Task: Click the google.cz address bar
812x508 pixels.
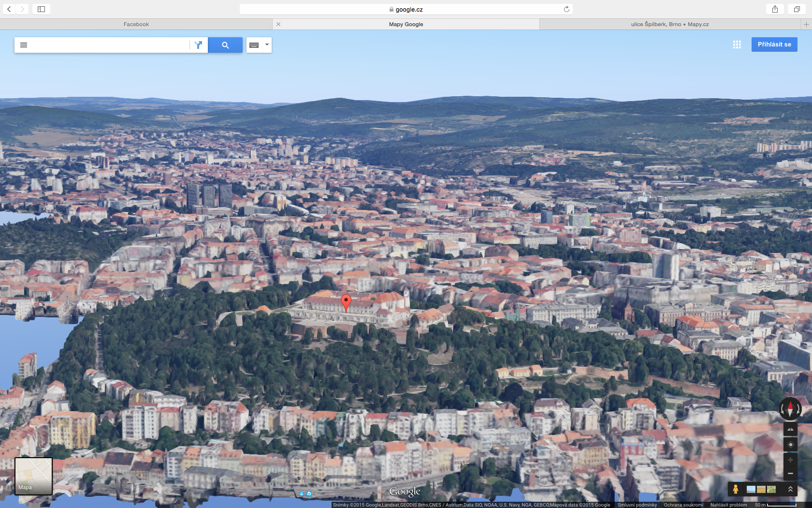Action: click(x=406, y=9)
